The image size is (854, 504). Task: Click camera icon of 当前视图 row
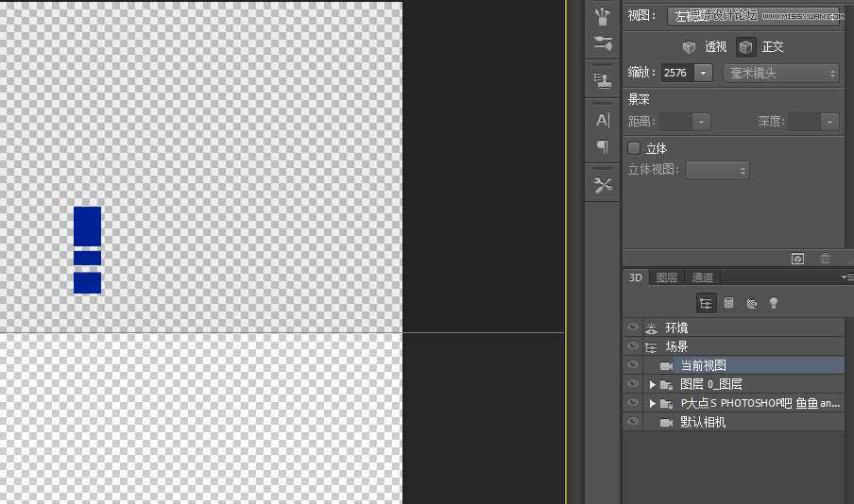click(666, 366)
